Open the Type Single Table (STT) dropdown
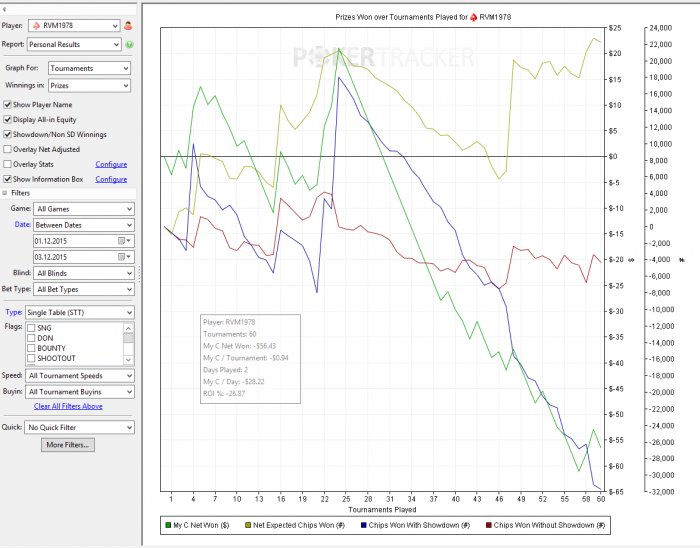The image size is (700, 548). coord(82,312)
